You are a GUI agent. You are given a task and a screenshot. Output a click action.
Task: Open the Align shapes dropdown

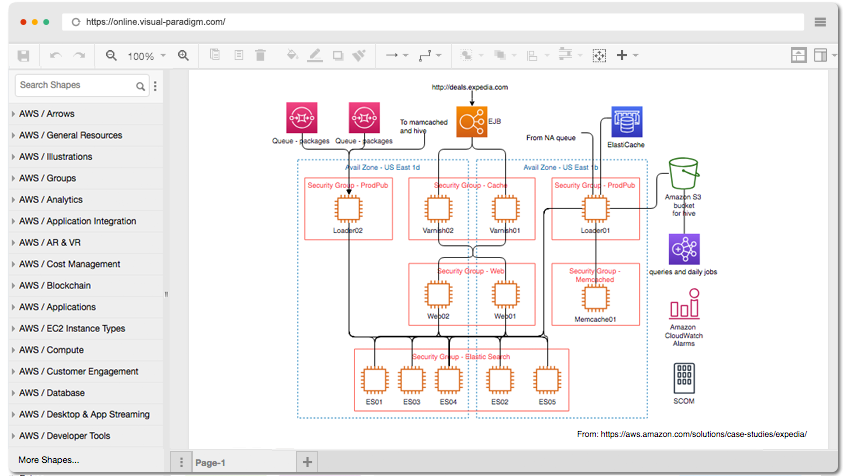[x=538, y=55]
